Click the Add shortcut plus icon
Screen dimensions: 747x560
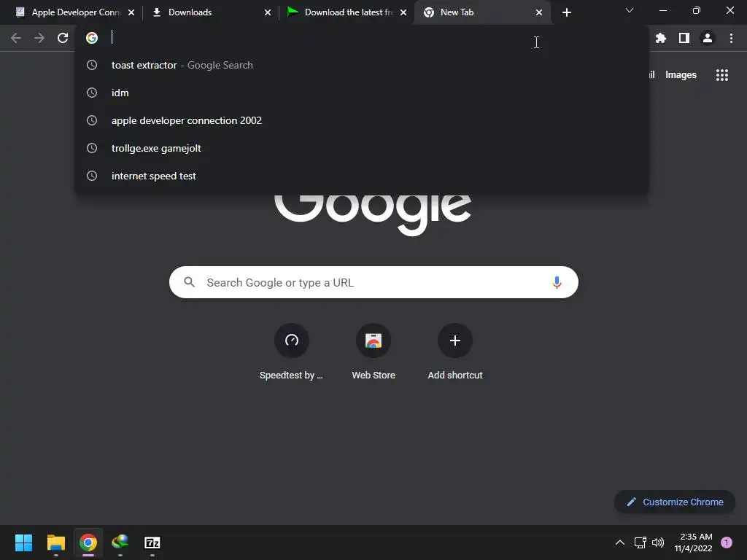(455, 341)
